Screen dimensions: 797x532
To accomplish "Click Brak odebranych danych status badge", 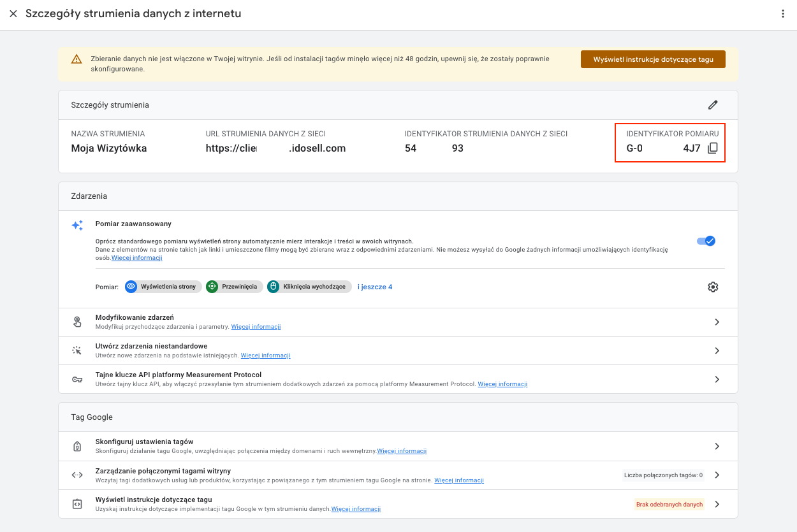I will click(669, 504).
